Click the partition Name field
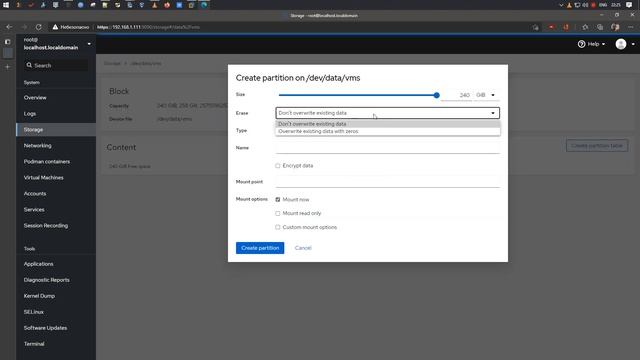 click(x=388, y=148)
